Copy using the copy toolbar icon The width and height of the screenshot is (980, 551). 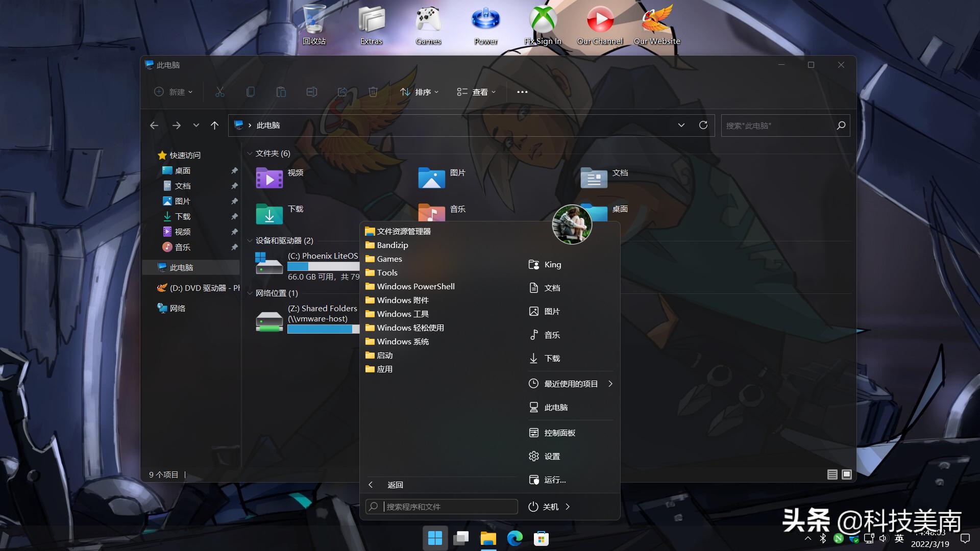(250, 92)
